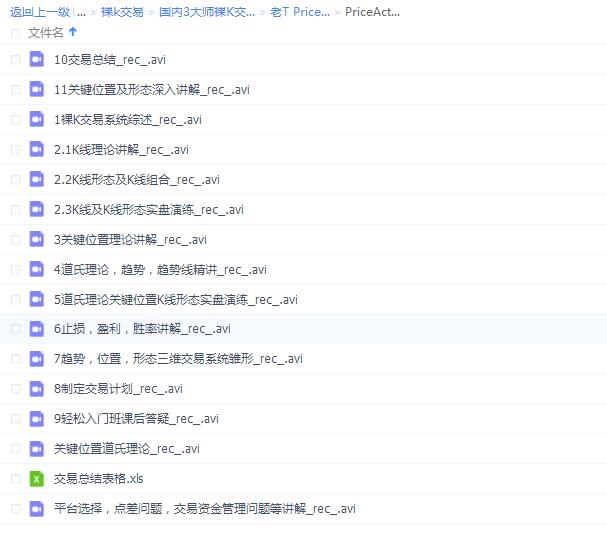This screenshot has height=534, width=607.
Task: Click video icon for 8制定交易计划_rec_.avi
Action: click(x=37, y=388)
